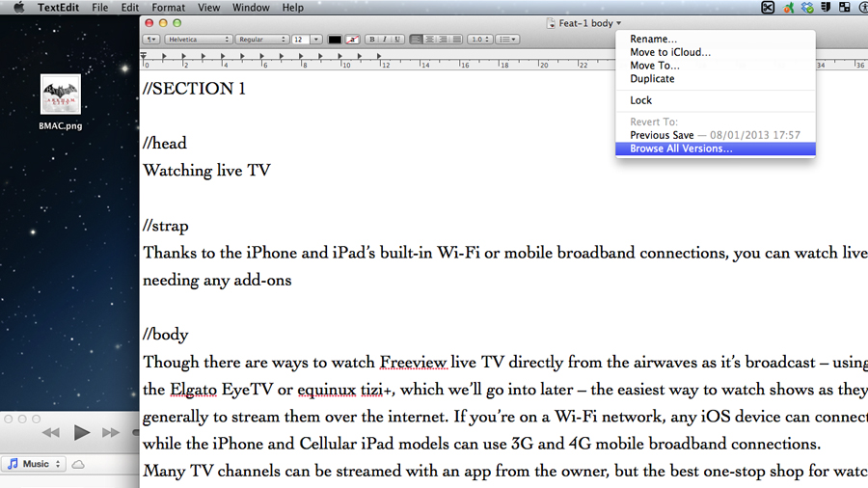This screenshot has height=488, width=868.
Task: Click the accessibility menu bar icon
Action: pos(864,7)
